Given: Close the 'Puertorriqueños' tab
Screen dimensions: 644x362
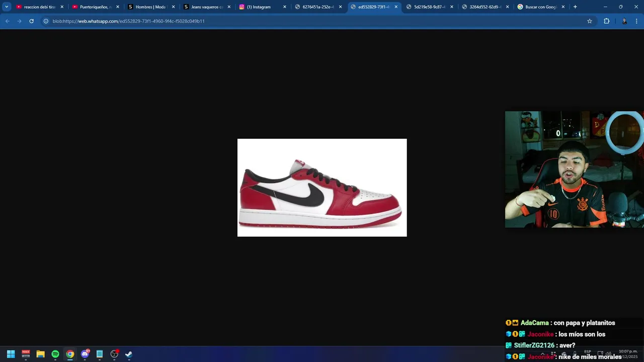Looking at the screenshot, I should tap(118, 7).
